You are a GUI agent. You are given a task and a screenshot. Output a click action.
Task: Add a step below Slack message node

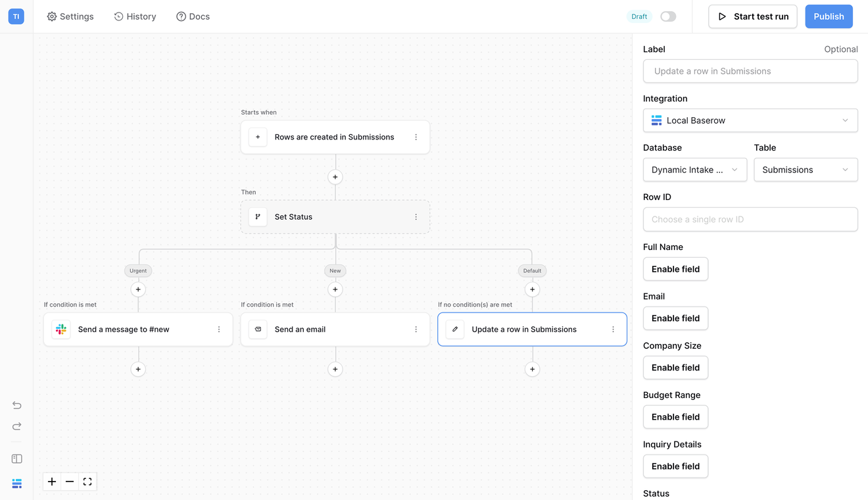click(138, 369)
